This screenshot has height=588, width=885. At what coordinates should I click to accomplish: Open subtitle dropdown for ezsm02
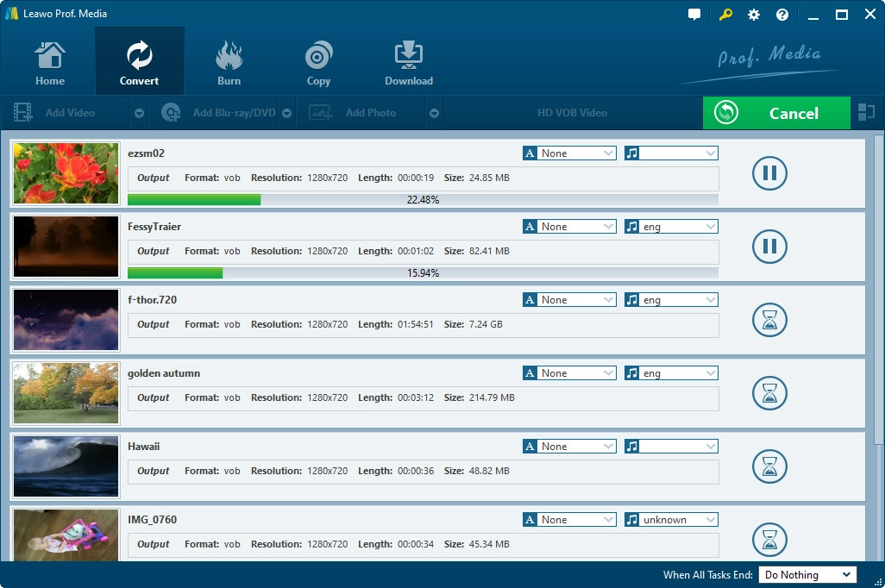(x=569, y=153)
